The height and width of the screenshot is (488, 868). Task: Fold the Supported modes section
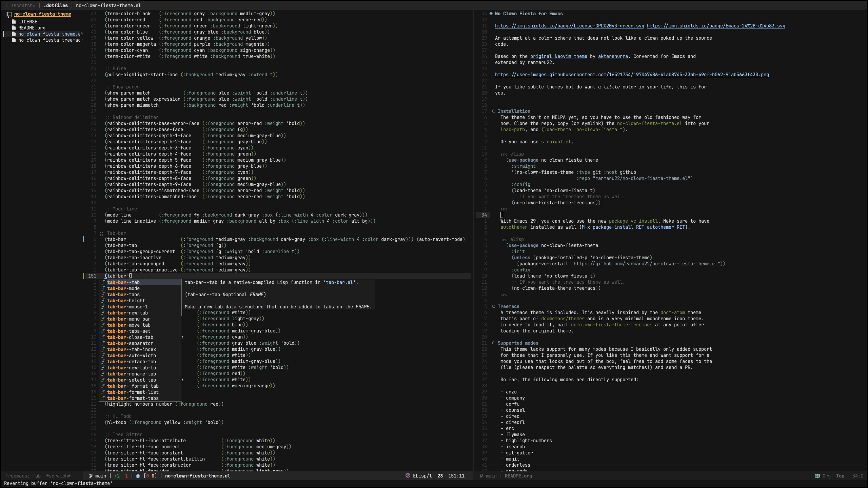tap(493, 343)
